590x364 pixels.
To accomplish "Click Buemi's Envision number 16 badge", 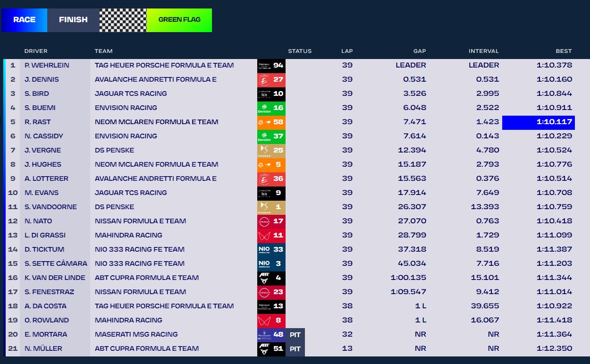I will pos(271,108).
